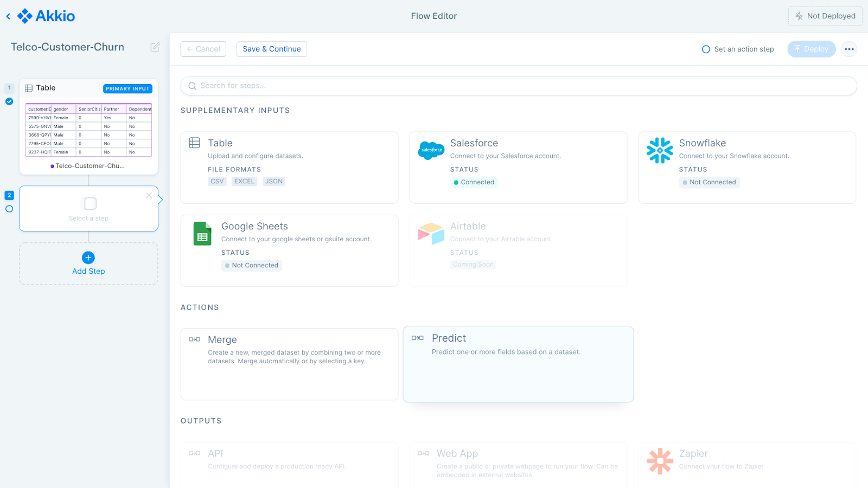Screen dimensions: 868x488
Task: Click the search magnifier icon
Action: point(192,86)
